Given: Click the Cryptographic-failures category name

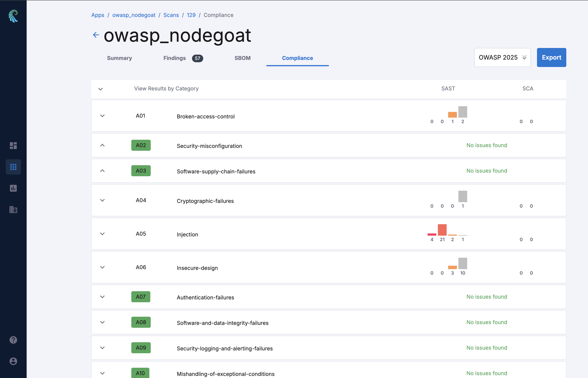Looking at the screenshot, I should 205,201.
